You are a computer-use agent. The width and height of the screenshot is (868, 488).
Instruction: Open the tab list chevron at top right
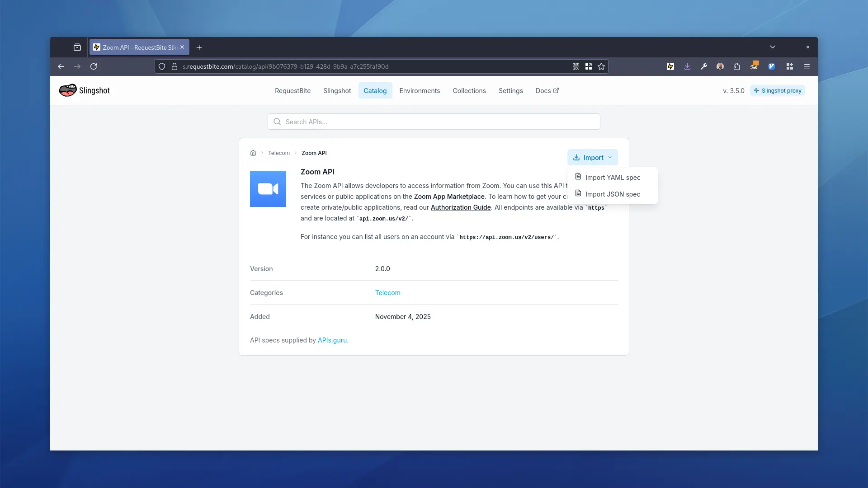coord(773,47)
